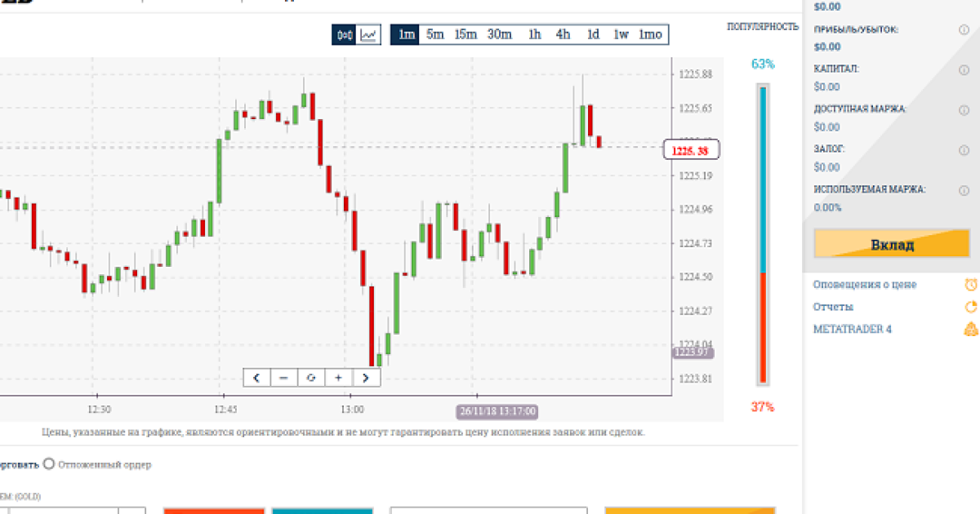Open the Отчеты link
The image size is (980, 514).
(x=833, y=307)
